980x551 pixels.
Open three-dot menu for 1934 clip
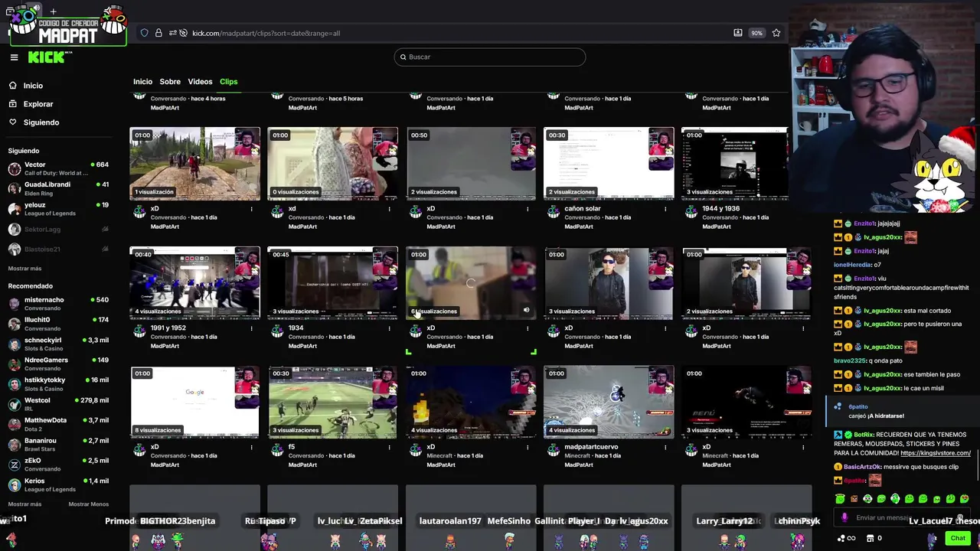(390, 328)
